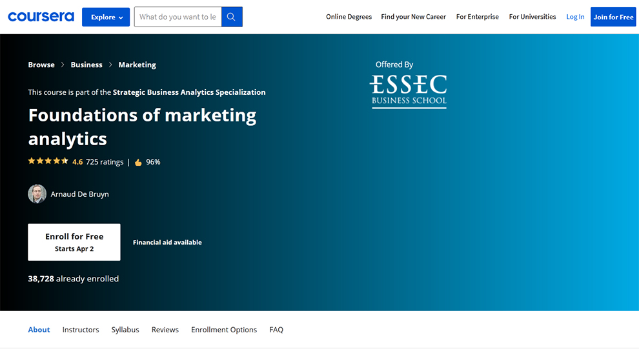Focus the course search field
The height and width of the screenshot is (364, 639).
tap(178, 17)
